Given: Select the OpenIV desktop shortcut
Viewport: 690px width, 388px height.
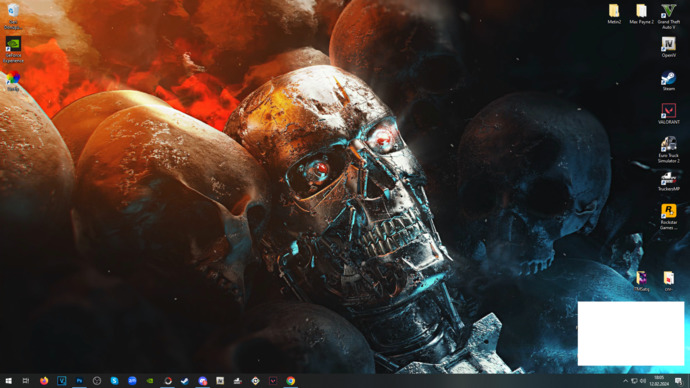Looking at the screenshot, I should point(668,48).
